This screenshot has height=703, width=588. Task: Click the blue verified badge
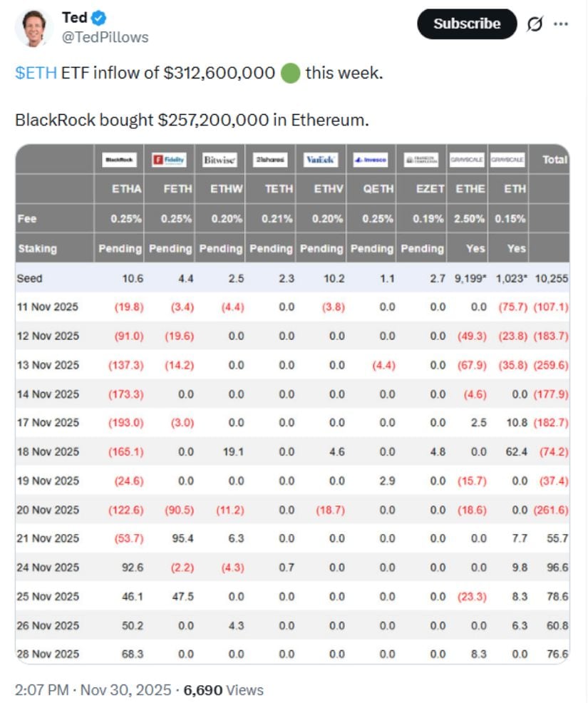pyautogui.click(x=99, y=18)
